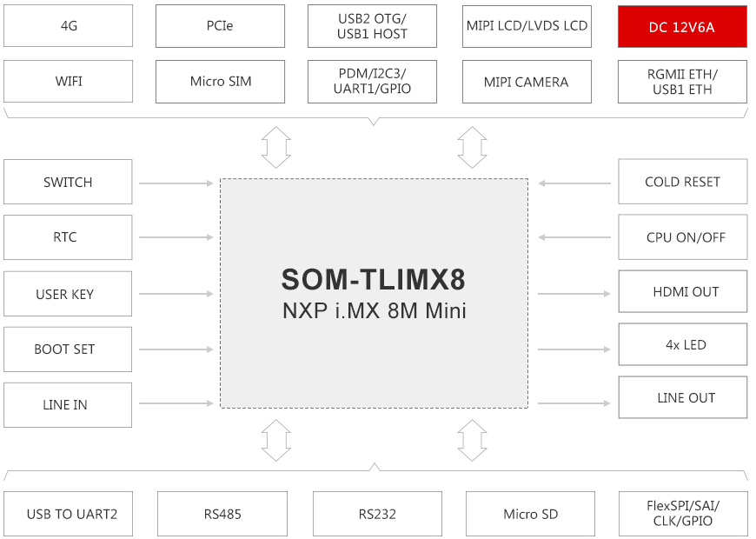Click the RTC box
756x539 pixels.
pyautogui.click(x=68, y=237)
